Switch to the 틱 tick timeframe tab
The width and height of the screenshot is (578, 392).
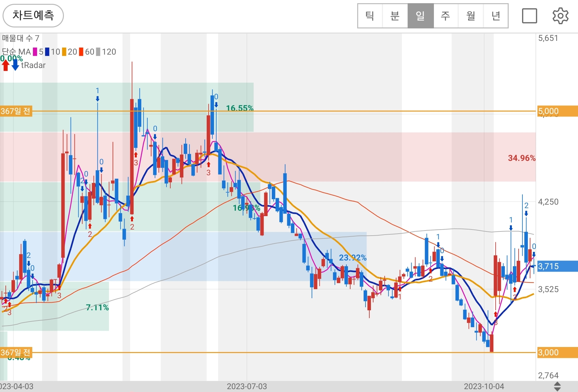pos(370,16)
